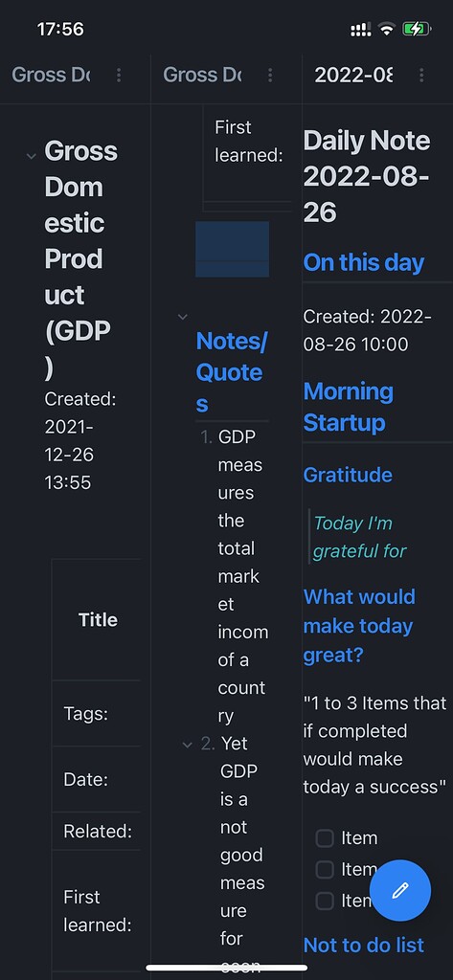The height and width of the screenshot is (980, 453).
Task: Collapse the Gross Domestic Product heading chevron
Action: [32, 155]
